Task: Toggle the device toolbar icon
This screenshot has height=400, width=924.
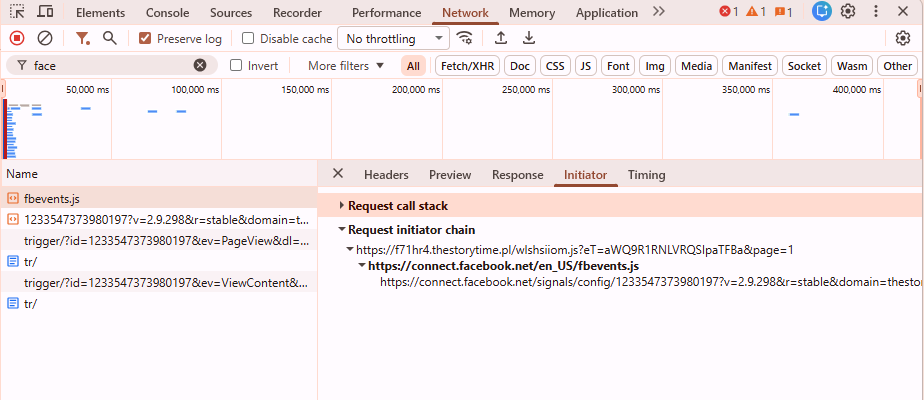Action: pos(46,12)
